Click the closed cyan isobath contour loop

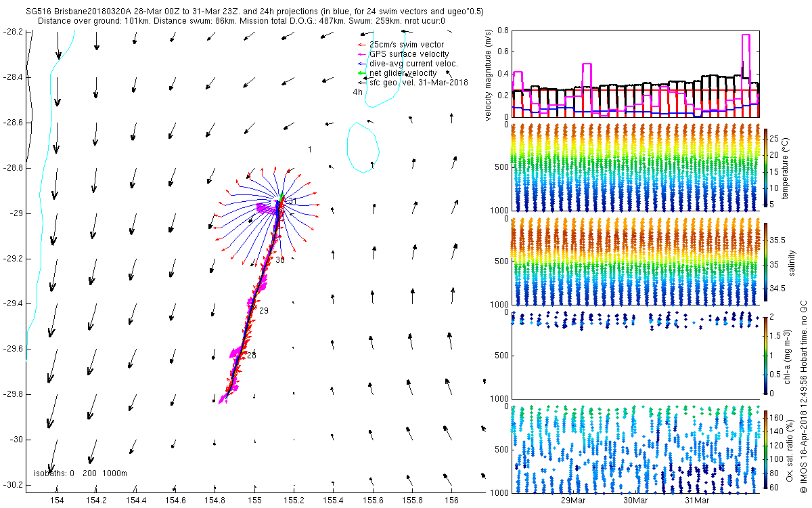(x=363, y=147)
